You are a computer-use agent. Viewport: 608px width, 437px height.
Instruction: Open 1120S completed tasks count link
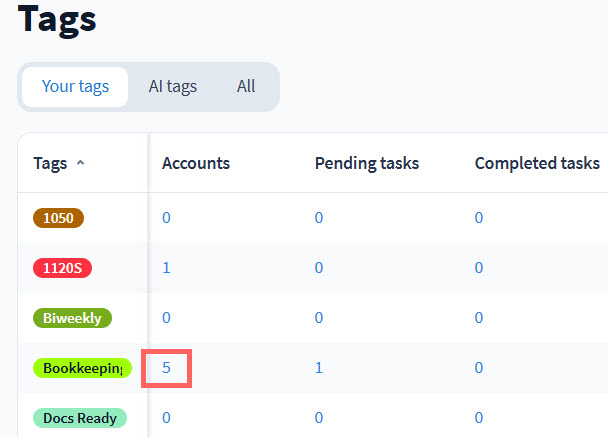[x=479, y=268]
